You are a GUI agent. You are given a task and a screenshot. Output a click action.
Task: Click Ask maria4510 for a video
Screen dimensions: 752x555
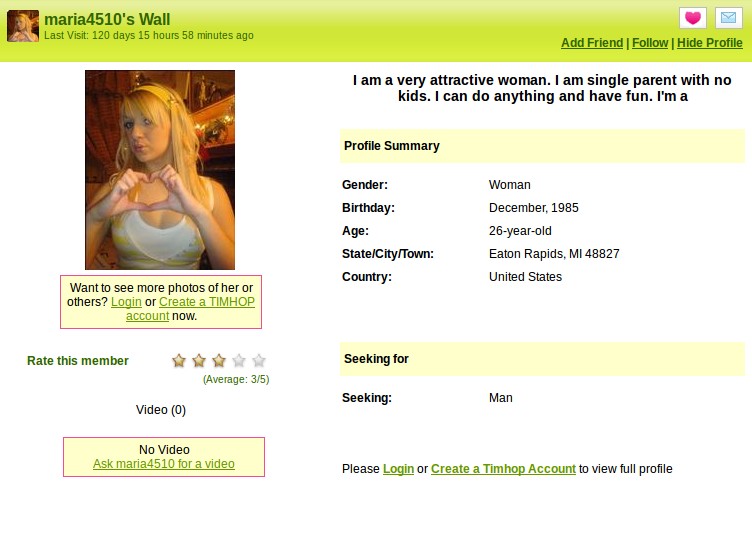pos(164,464)
